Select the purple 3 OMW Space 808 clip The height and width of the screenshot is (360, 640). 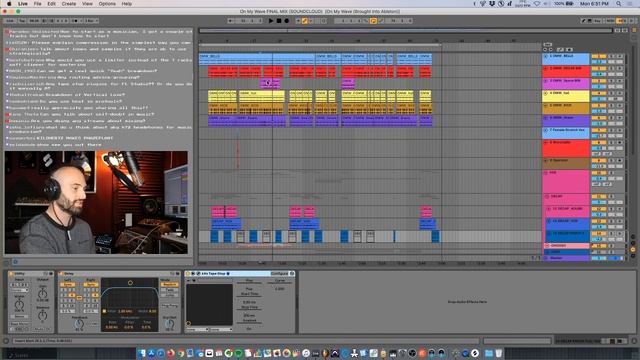click(x=270, y=83)
